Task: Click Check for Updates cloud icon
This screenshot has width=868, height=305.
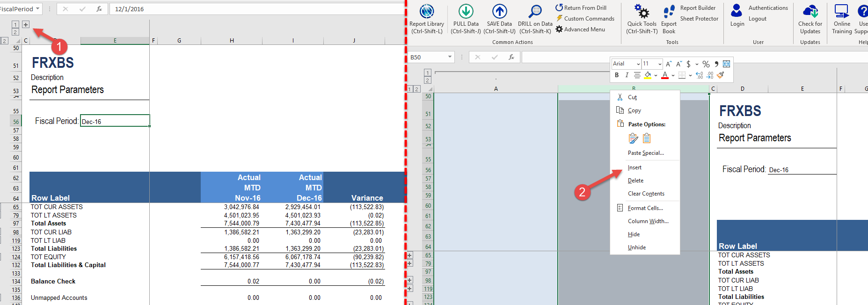Action: pyautogui.click(x=810, y=12)
